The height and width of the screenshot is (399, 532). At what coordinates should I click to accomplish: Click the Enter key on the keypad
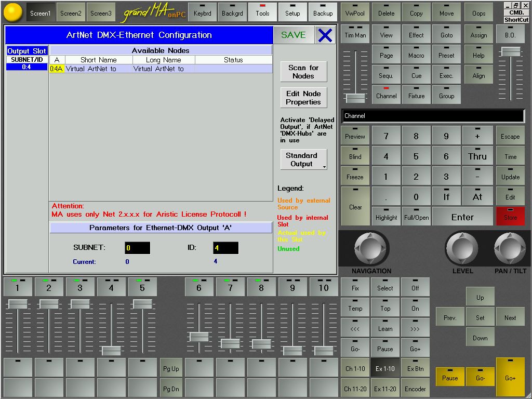coord(462,217)
